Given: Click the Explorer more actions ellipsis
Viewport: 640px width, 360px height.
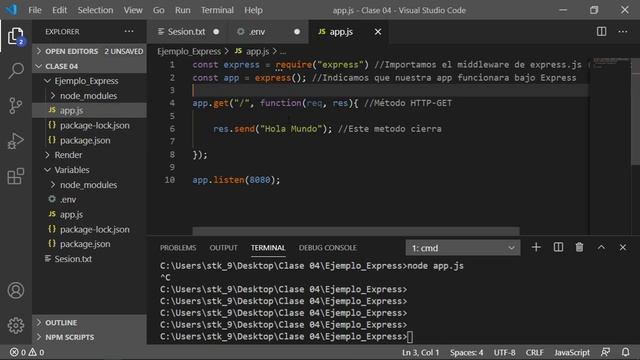Looking at the screenshot, I should tap(129, 31).
